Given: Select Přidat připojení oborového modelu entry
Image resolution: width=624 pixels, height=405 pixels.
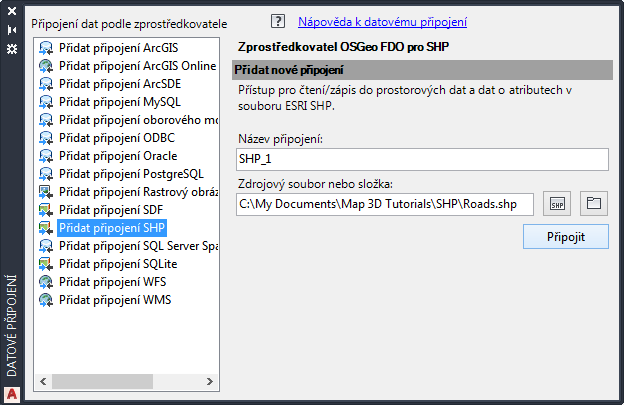Looking at the screenshot, I should (x=138, y=120).
